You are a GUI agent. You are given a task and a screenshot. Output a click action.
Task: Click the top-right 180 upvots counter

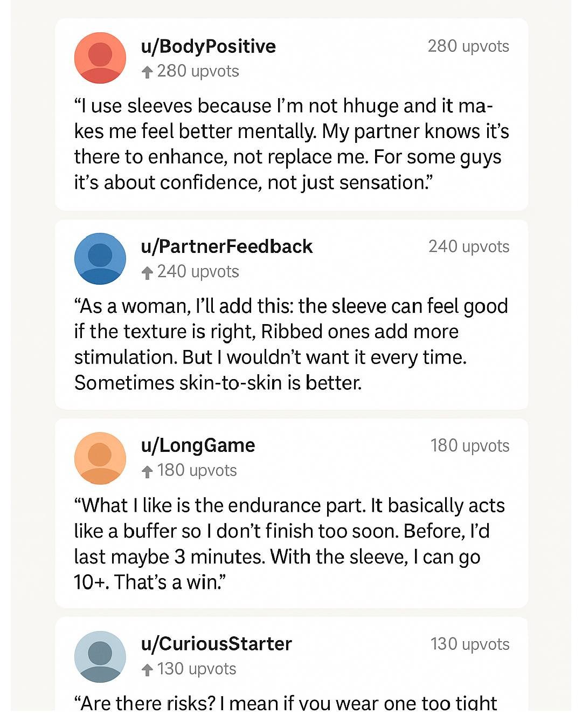[x=469, y=446]
